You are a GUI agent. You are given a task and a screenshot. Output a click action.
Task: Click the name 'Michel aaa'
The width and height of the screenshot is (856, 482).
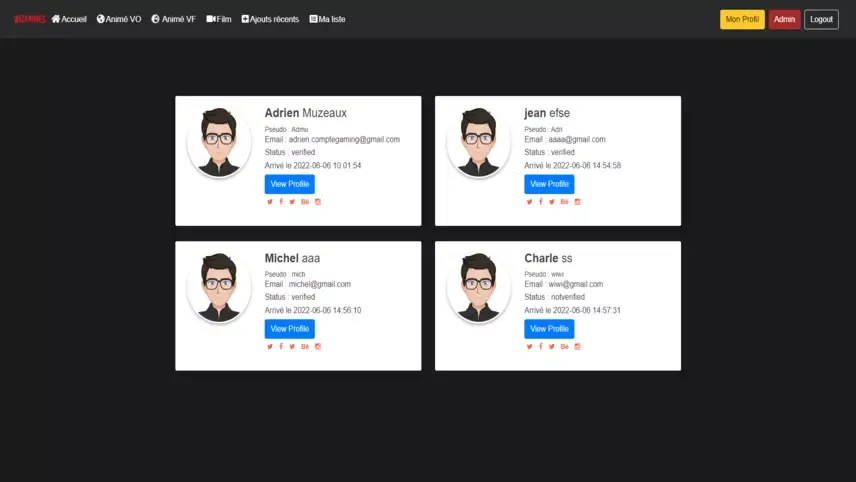coord(293,258)
